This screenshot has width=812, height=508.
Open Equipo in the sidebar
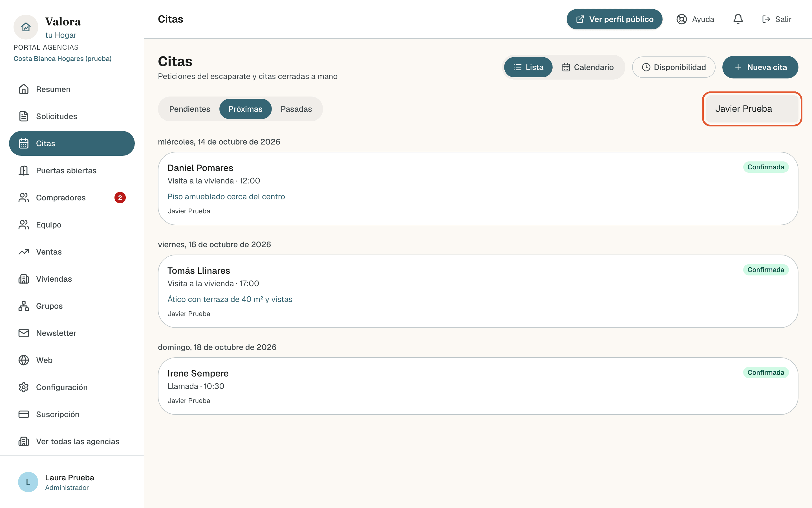pyautogui.click(x=72, y=225)
